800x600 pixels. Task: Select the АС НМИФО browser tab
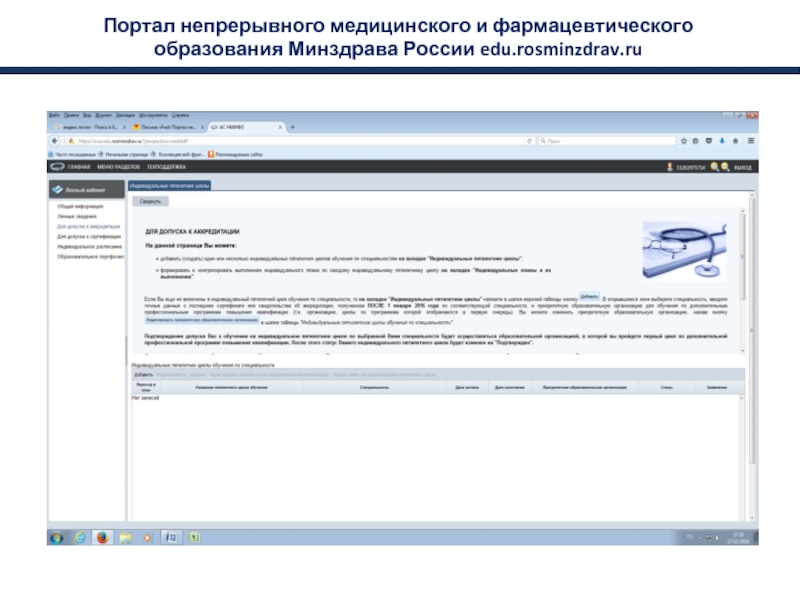click(x=246, y=127)
